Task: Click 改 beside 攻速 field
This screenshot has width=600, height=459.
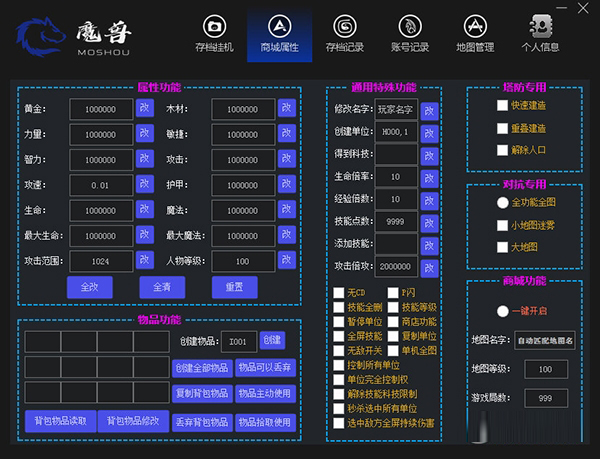Action: pyautogui.click(x=145, y=184)
